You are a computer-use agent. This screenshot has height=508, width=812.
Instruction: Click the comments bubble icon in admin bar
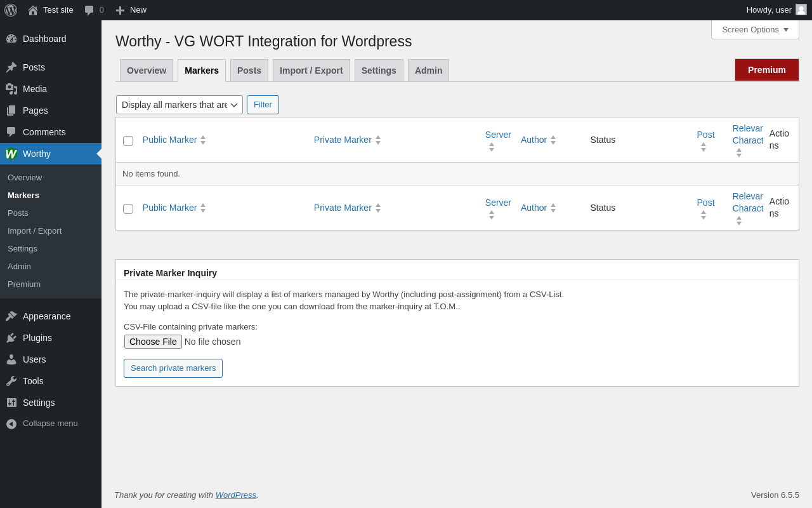[x=89, y=10]
